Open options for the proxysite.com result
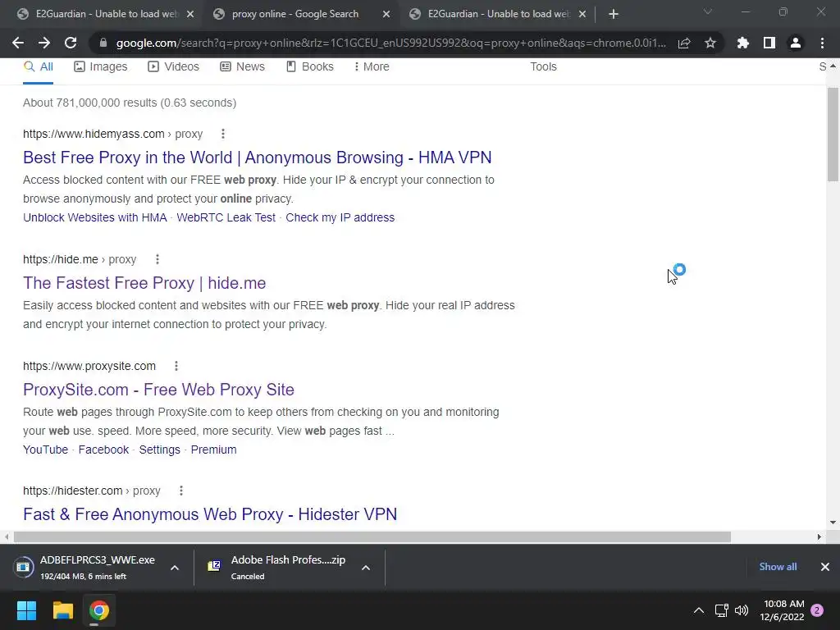This screenshot has width=840, height=630. tap(176, 366)
